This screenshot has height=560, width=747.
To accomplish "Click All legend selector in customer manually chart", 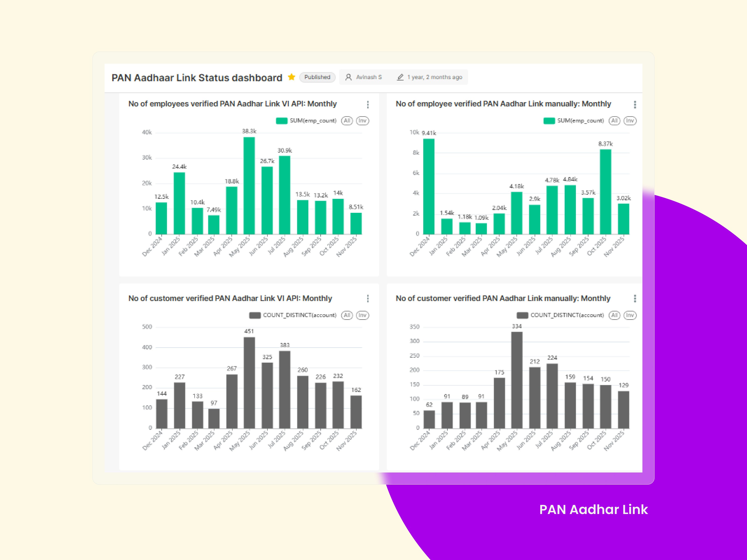I will (x=614, y=315).
